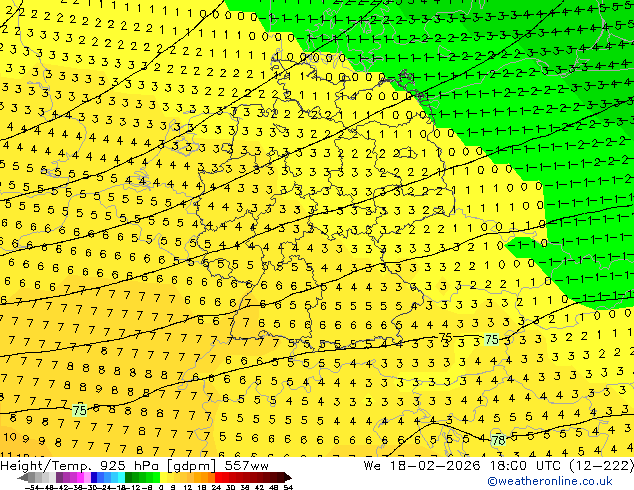Screen dimensions: 634x490
Task: Click the '54' label under the color scale
Action: click(288, 488)
